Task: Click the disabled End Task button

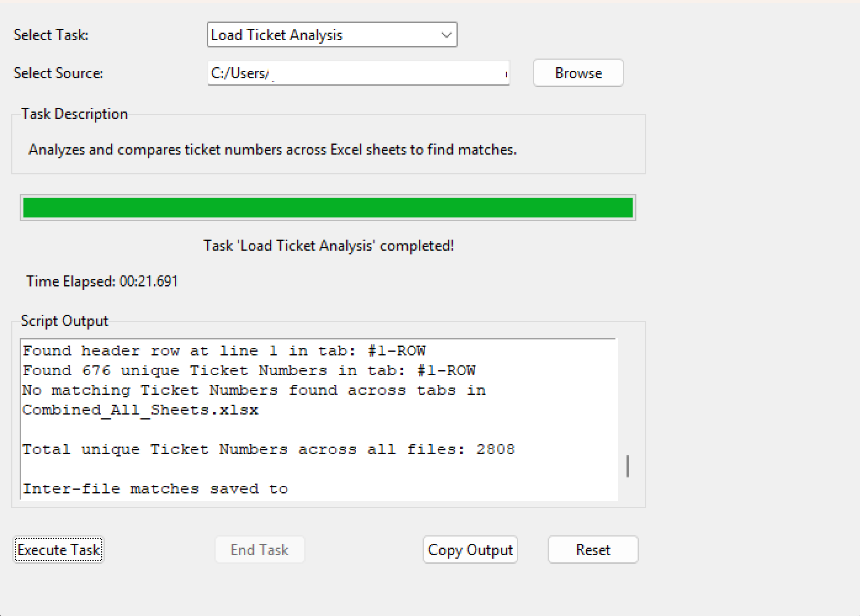Action: [x=259, y=549]
